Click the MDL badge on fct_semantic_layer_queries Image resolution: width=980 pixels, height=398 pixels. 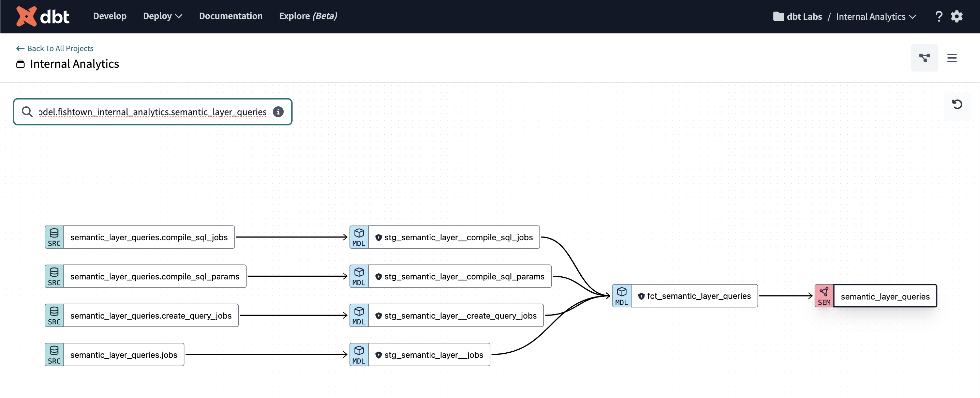622,296
